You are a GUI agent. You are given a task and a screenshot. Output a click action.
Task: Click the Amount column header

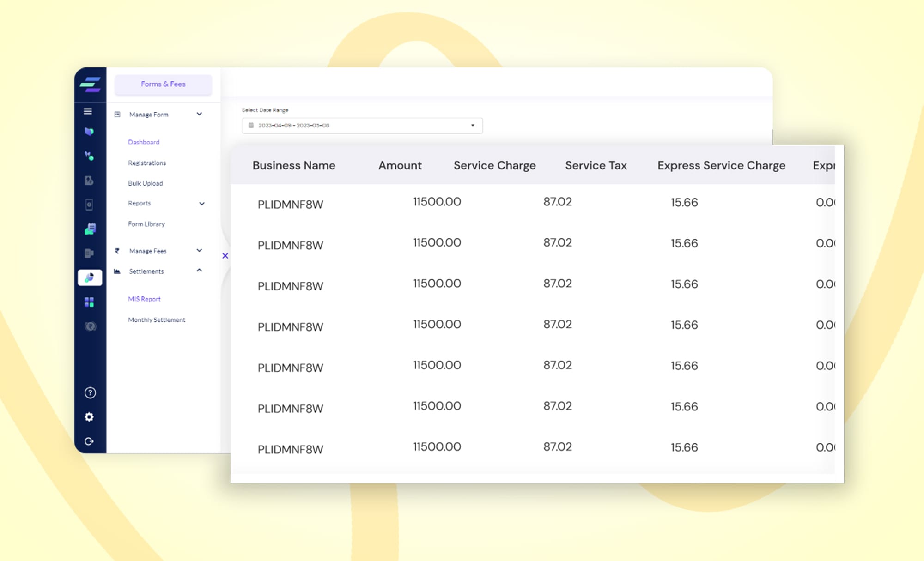coord(400,165)
